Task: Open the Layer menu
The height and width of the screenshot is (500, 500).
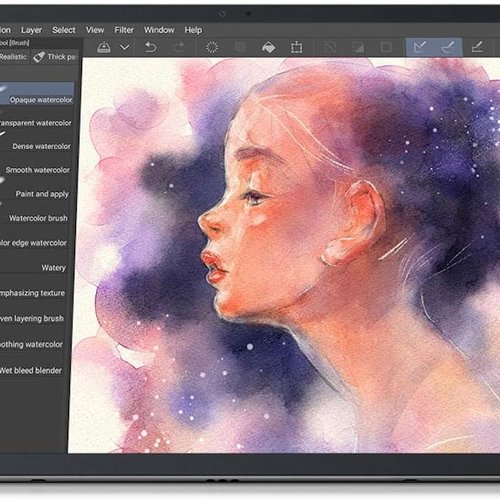Action: 31,30
